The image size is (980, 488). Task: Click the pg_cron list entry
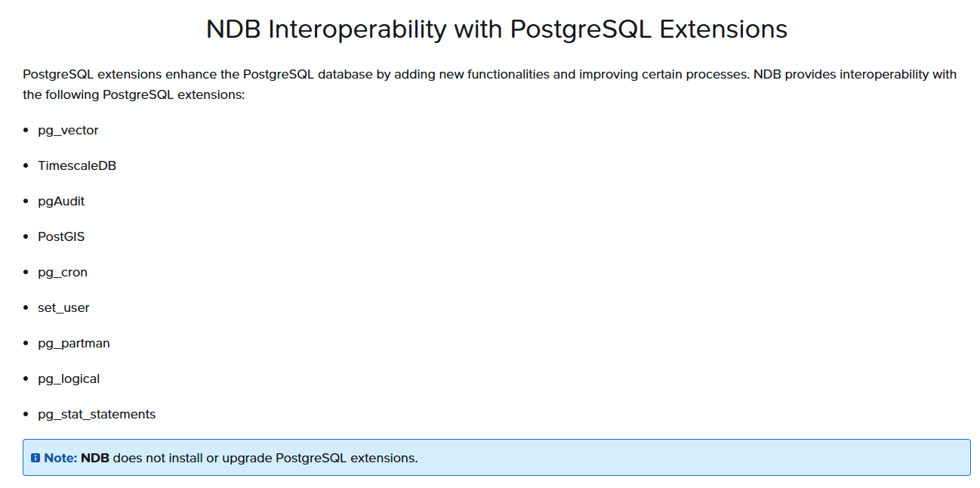coord(63,272)
